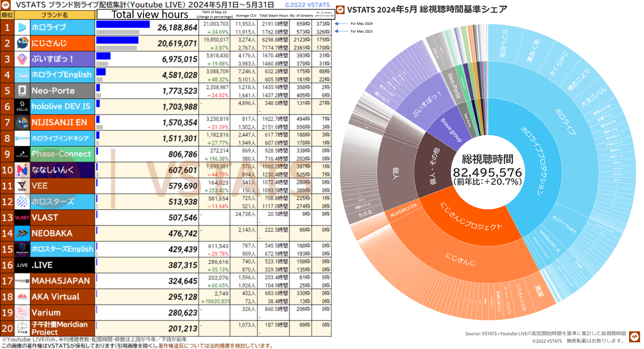Click the ©2022 VSTATS text in the top header
This screenshot has height=349, width=644.
pyautogui.click(x=307, y=5)
